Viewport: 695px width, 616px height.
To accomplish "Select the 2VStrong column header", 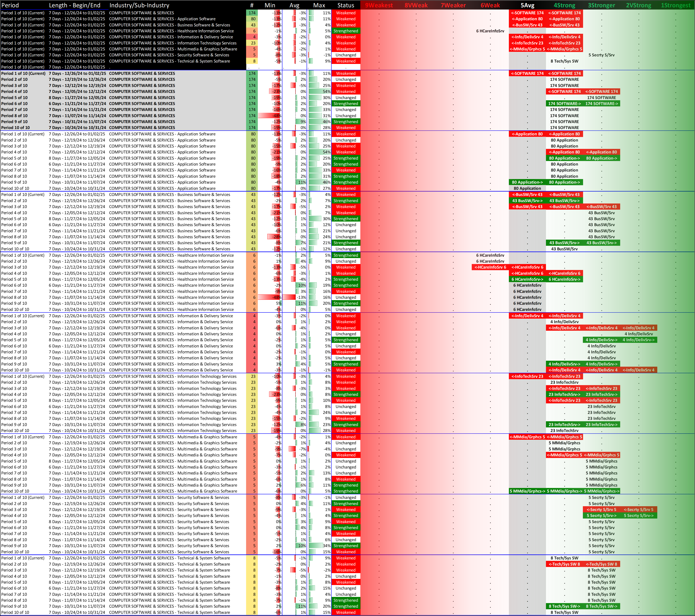I will point(638,5).
